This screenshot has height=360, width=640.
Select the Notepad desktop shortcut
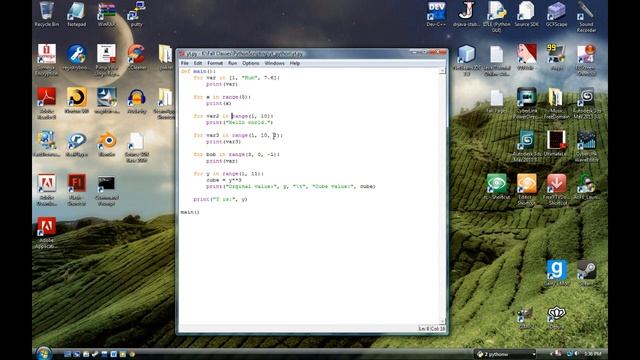point(77,15)
